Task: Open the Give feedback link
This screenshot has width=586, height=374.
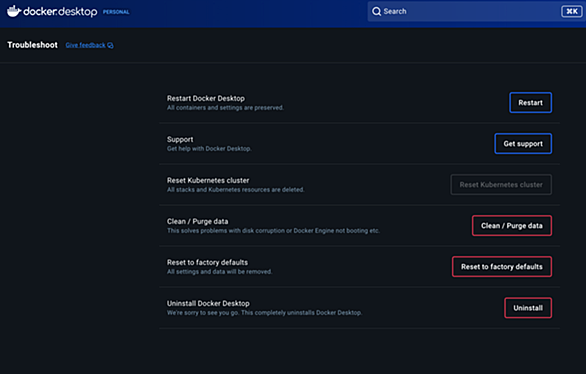Action: coord(86,45)
